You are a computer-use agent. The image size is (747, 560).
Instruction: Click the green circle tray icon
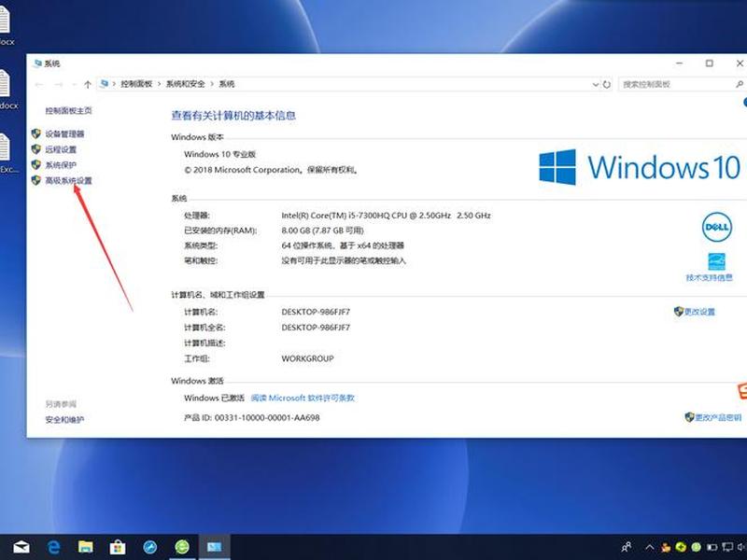[696, 547]
